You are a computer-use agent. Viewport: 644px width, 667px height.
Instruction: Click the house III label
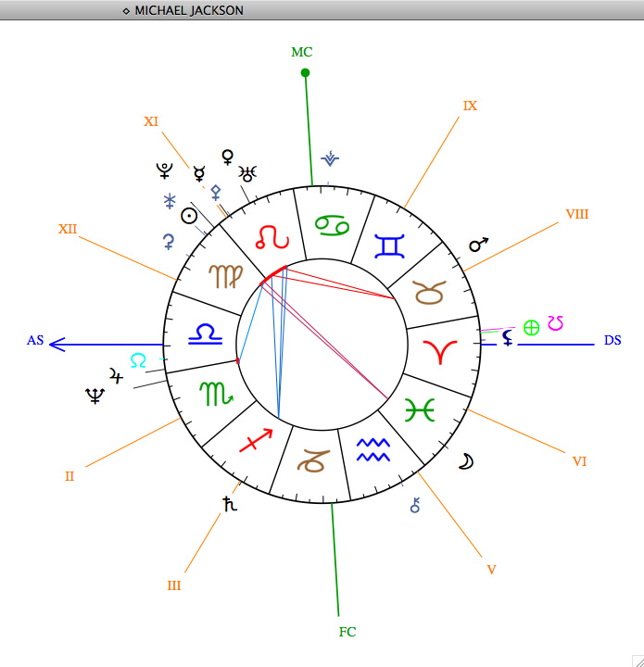click(x=174, y=585)
